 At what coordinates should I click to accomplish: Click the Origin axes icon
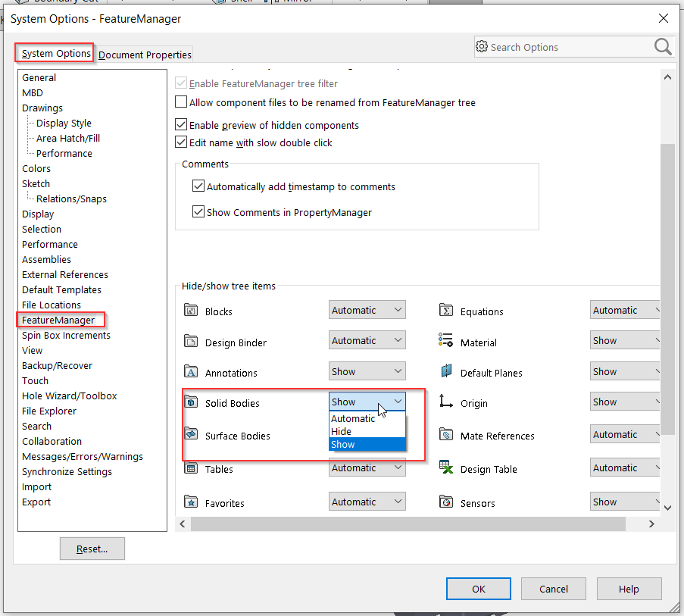pyautogui.click(x=446, y=402)
